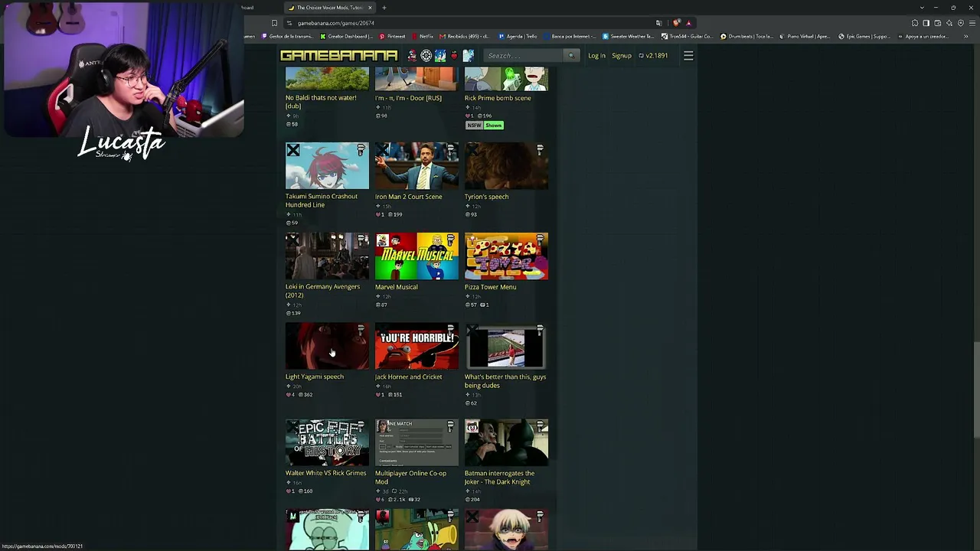Click the X badge on Takumi Sumino thumbnail

[293, 151]
